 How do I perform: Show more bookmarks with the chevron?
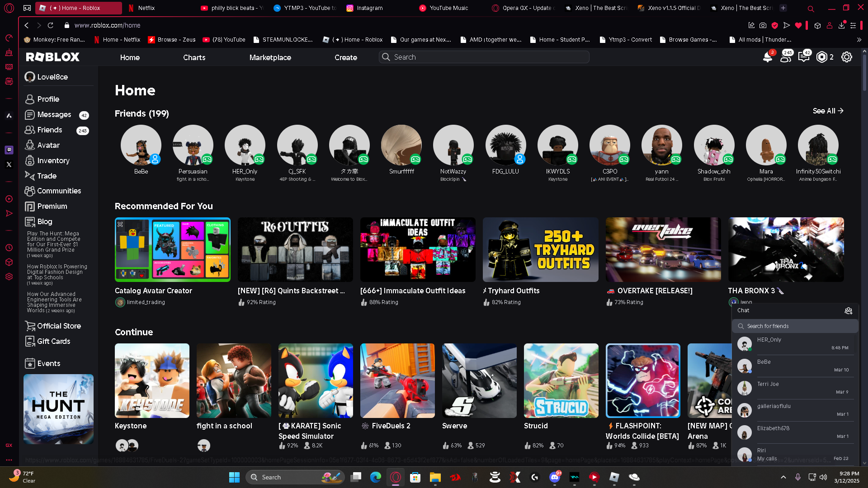(x=859, y=40)
